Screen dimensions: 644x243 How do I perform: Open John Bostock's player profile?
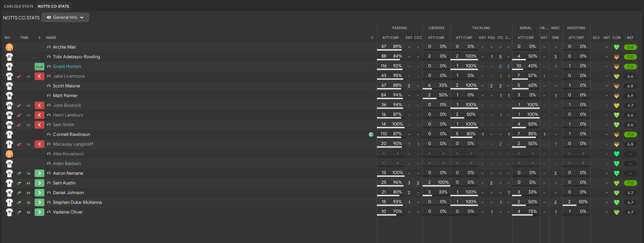[x=67, y=105]
